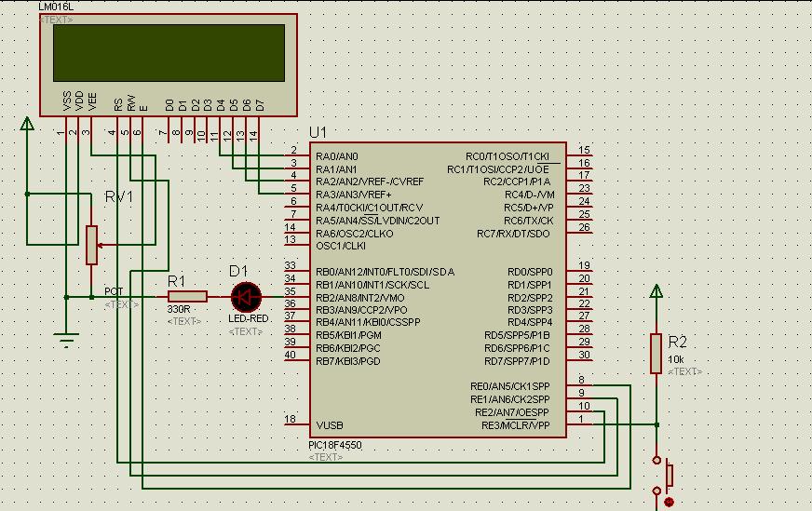This screenshot has width=812, height=511.
Task: Click the U1 reference label
Action: click(x=318, y=132)
